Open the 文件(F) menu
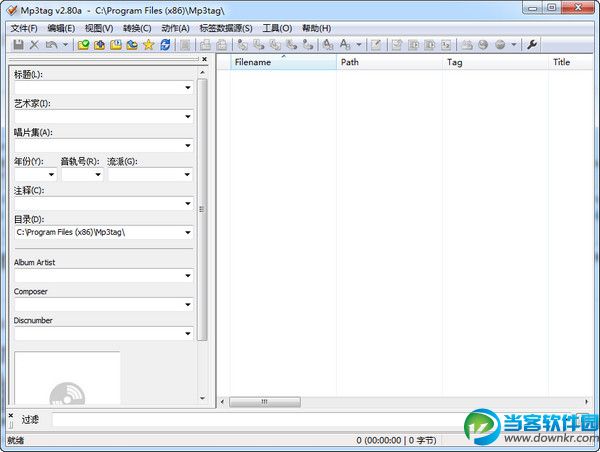 pos(24,28)
